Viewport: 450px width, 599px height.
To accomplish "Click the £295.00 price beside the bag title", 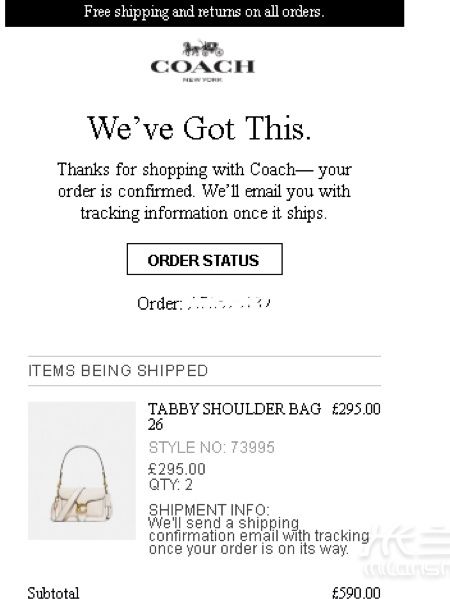I will coord(356,409).
